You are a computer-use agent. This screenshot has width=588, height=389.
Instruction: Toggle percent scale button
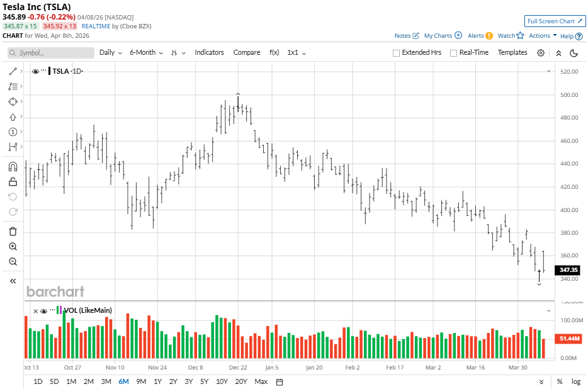tap(560, 381)
